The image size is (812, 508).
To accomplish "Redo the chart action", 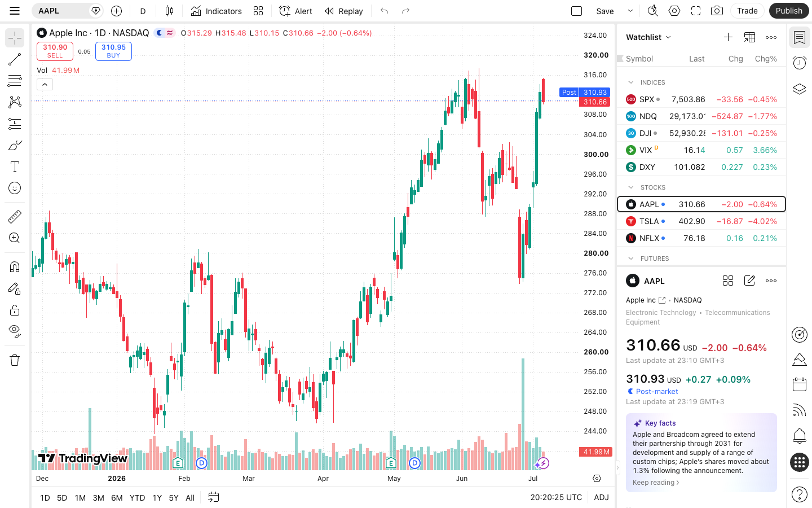I will click(x=405, y=11).
